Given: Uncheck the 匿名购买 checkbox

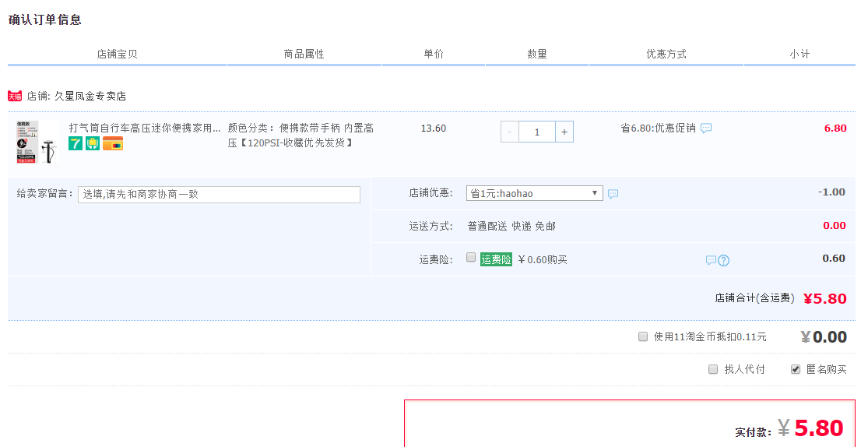Looking at the screenshot, I should click(796, 369).
